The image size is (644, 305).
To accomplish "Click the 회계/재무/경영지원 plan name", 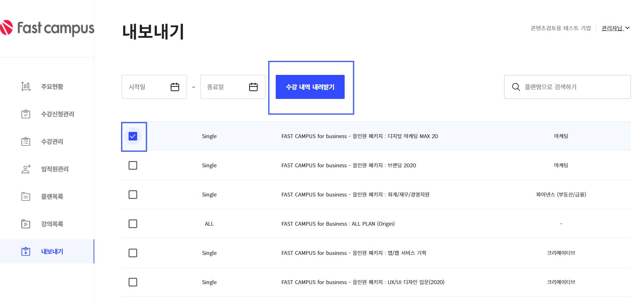I will 355,195.
